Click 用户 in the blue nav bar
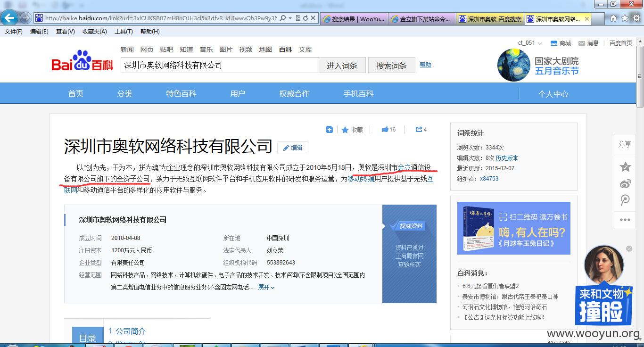Screen dimensions: 644x347 pyautogui.click(x=238, y=93)
